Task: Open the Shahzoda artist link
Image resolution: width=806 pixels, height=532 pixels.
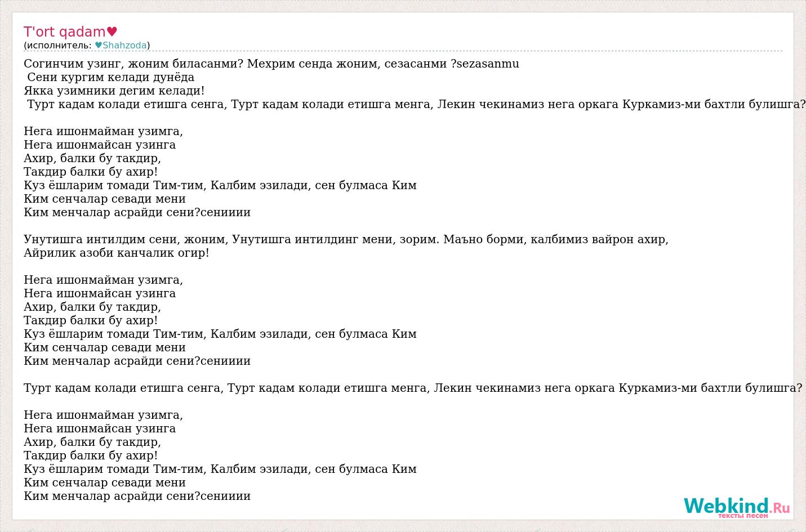Action: 124,46
